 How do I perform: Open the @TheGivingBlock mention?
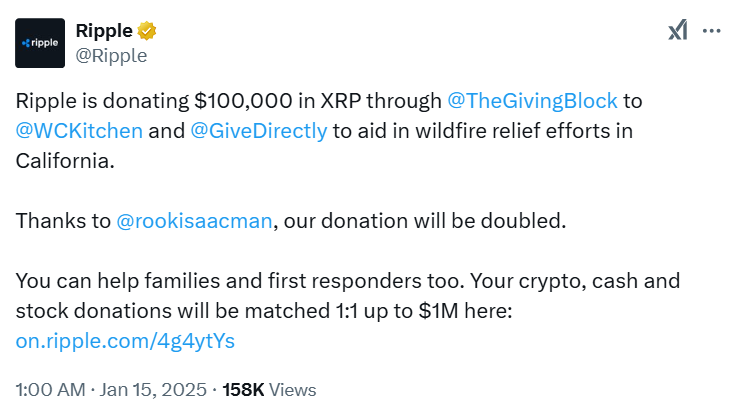click(x=532, y=101)
